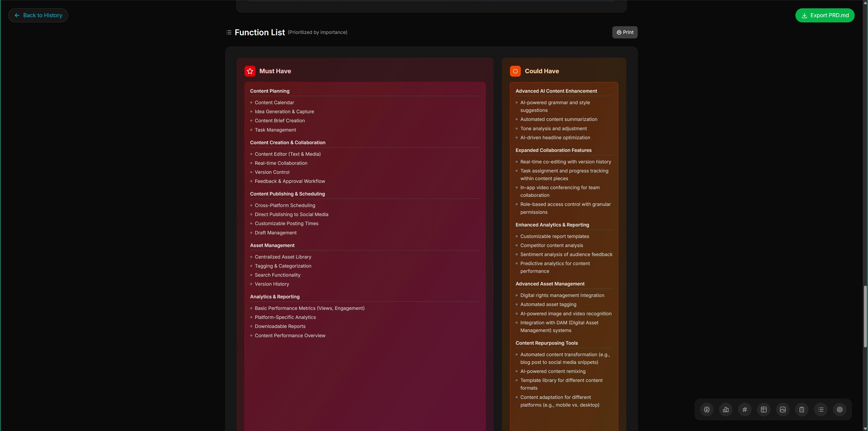Select the Content Calendar list item
868x431 pixels.
click(274, 102)
